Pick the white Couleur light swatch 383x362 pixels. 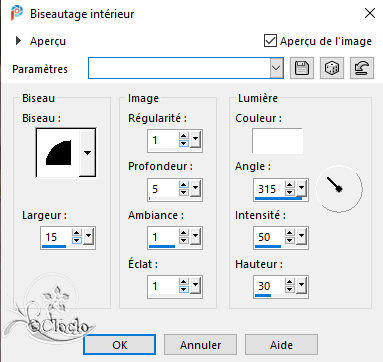point(277,141)
